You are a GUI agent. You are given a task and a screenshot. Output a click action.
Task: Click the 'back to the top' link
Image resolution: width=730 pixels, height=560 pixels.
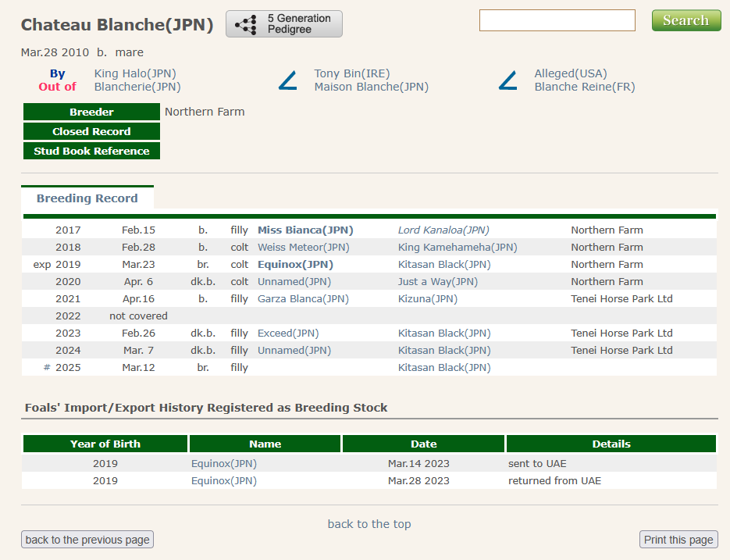pyautogui.click(x=369, y=524)
